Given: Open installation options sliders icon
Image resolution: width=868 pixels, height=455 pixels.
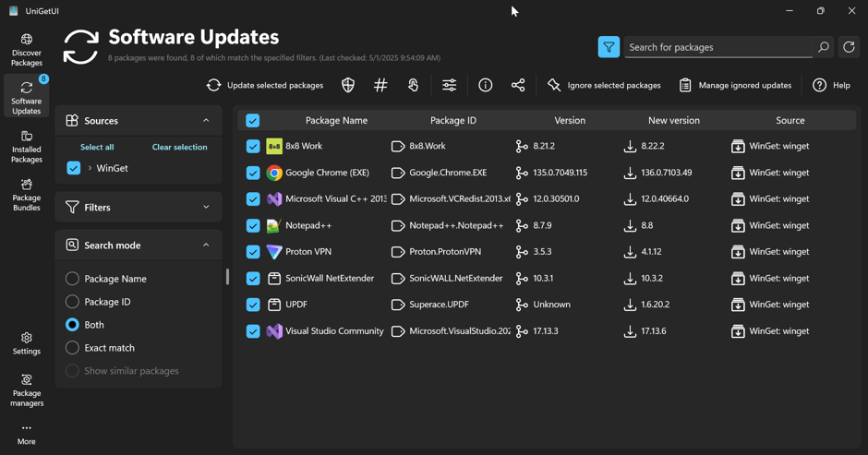Looking at the screenshot, I should pos(449,85).
